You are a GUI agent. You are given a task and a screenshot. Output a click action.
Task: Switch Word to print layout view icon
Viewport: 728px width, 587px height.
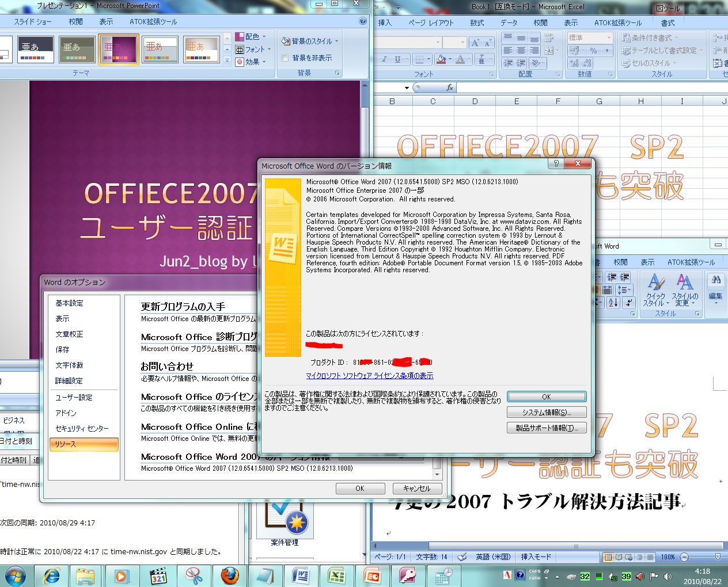(x=608, y=557)
